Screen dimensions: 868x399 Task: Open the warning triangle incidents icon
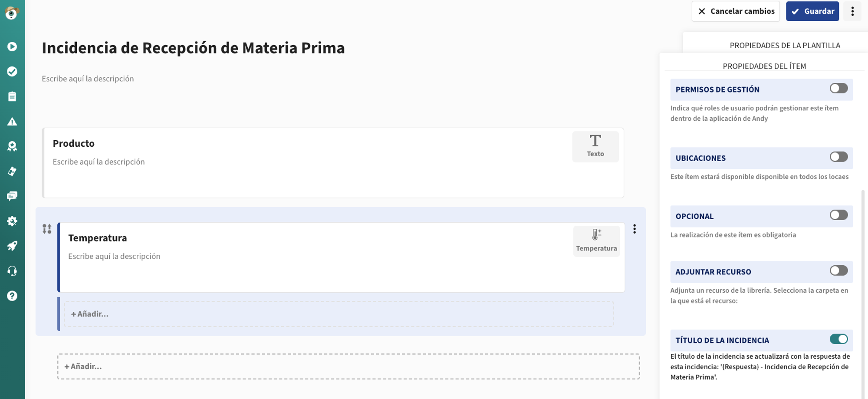click(x=12, y=122)
